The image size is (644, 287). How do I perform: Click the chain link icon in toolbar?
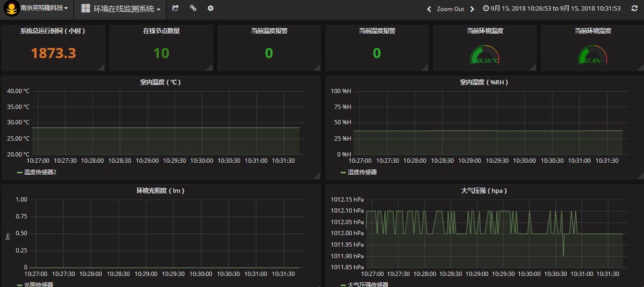coord(193,8)
